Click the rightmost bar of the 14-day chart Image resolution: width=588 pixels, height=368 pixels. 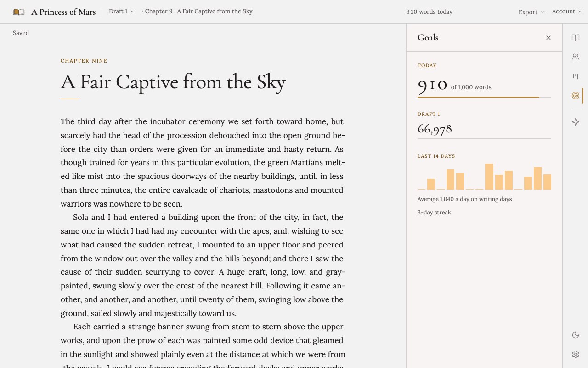[x=547, y=182]
